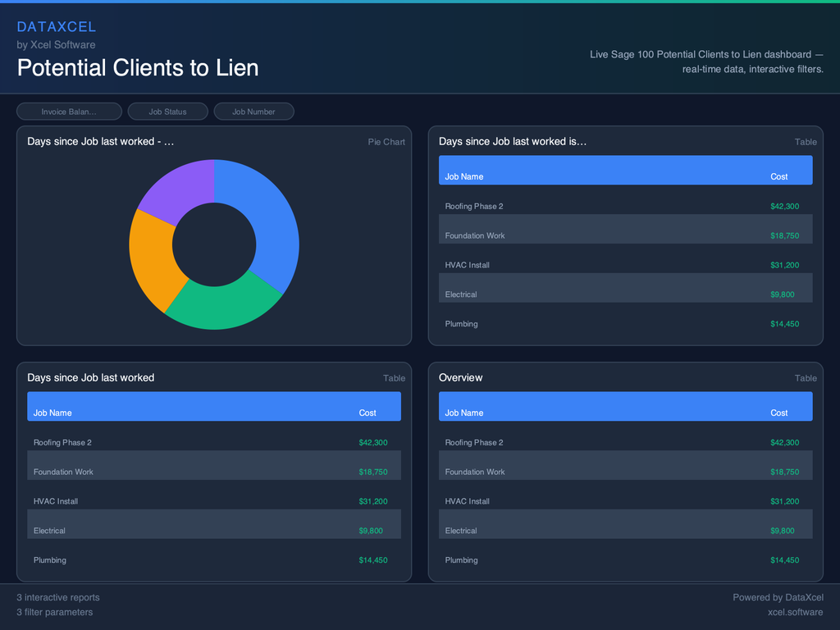Image resolution: width=840 pixels, height=630 pixels.
Task: Click the DATAXCEL logo
Action: [x=57, y=26]
